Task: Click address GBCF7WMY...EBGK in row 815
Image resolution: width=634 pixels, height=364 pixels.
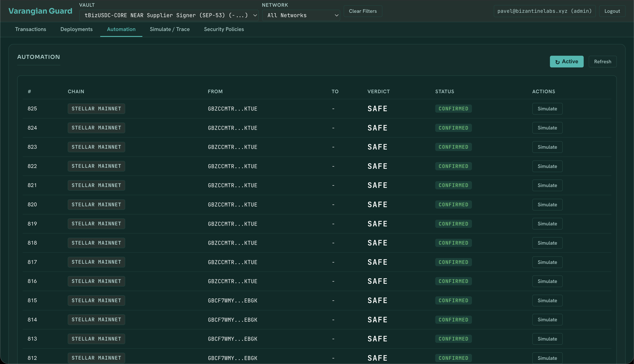Action: (x=233, y=301)
